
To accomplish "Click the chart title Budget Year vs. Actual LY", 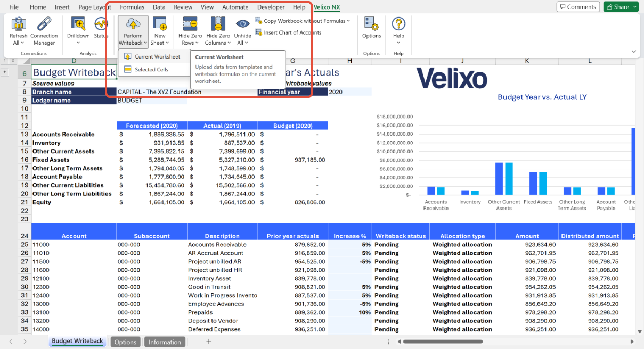I will [x=542, y=97].
